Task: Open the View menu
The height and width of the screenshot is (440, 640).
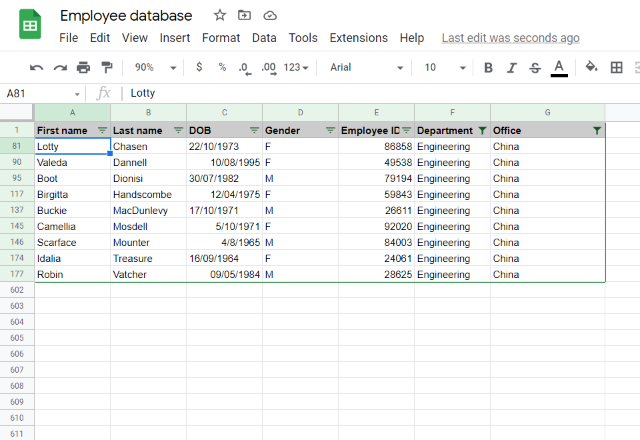Action: [x=135, y=38]
